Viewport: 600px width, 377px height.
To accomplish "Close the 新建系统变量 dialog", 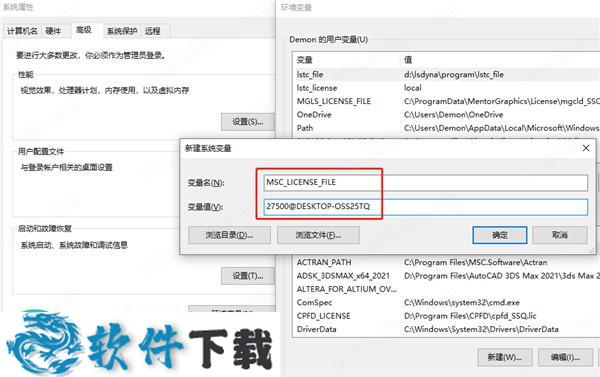I will 586,148.
